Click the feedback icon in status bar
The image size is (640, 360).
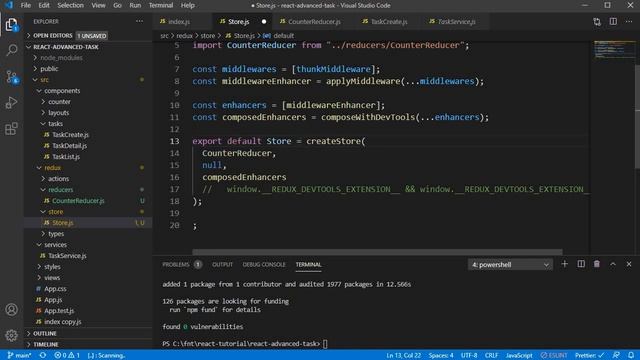point(616,355)
